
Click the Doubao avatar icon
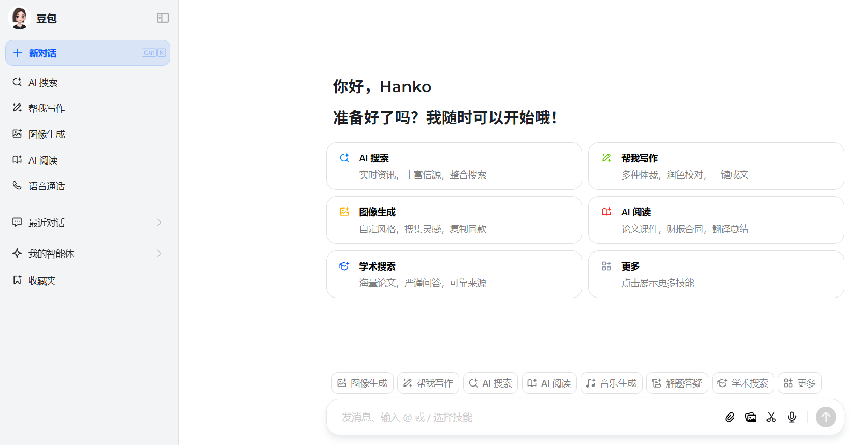click(x=20, y=18)
